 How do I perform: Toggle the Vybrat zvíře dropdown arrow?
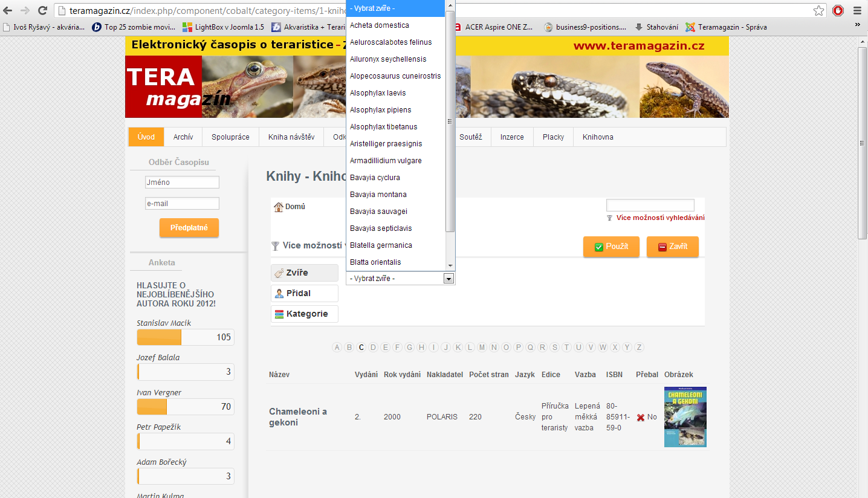449,279
